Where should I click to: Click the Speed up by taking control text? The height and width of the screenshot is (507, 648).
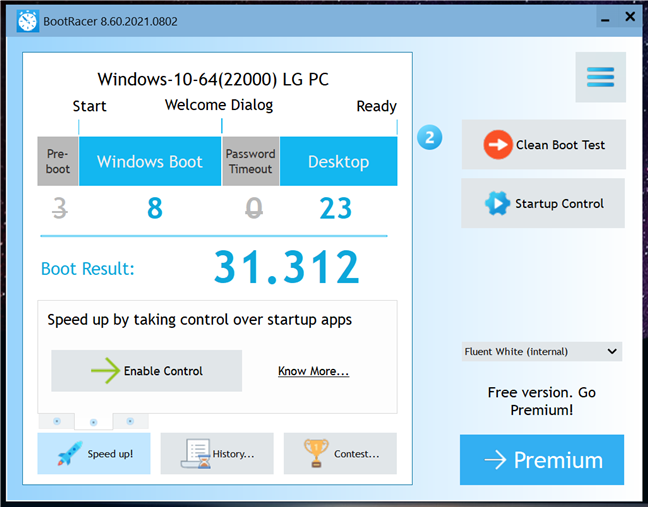(x=200, y=320)
